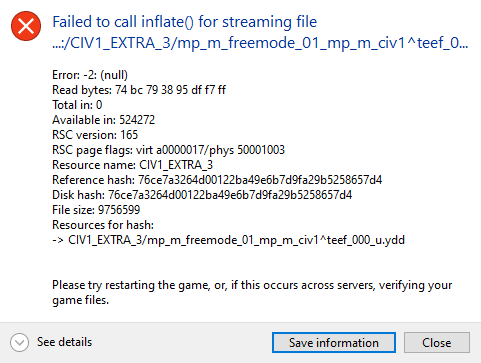Viewport: 481px width, 363px height.
Task: Click the 'RSC page flags' line
Action: (169, 150)
